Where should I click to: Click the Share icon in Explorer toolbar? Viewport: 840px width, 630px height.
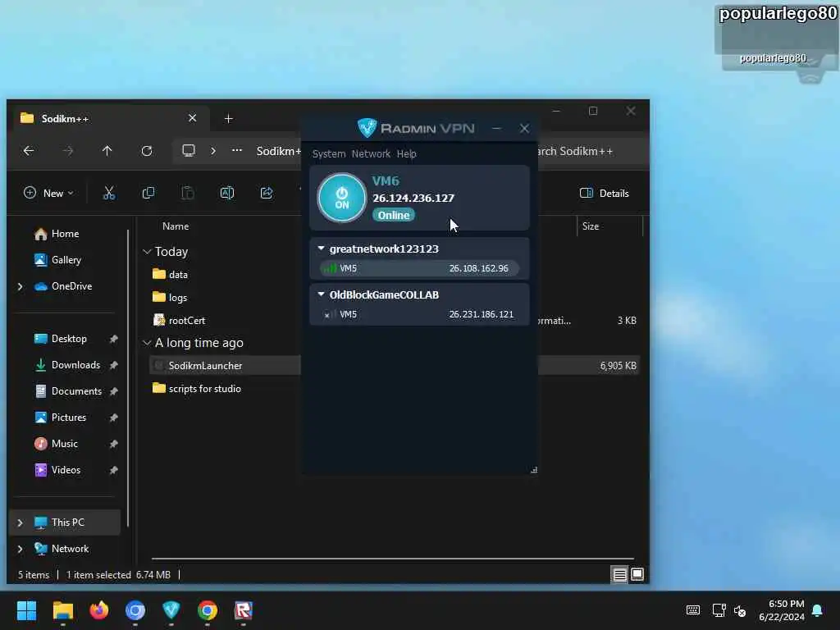click(267, 193)
